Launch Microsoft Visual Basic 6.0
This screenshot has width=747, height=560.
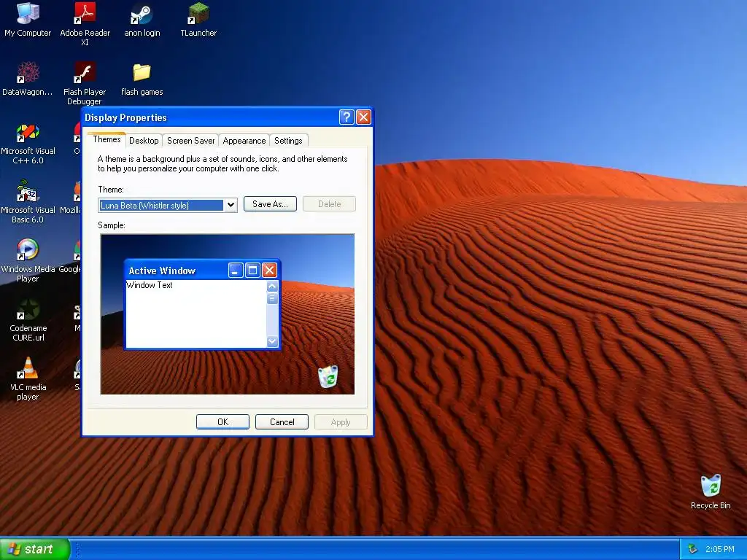28,202
